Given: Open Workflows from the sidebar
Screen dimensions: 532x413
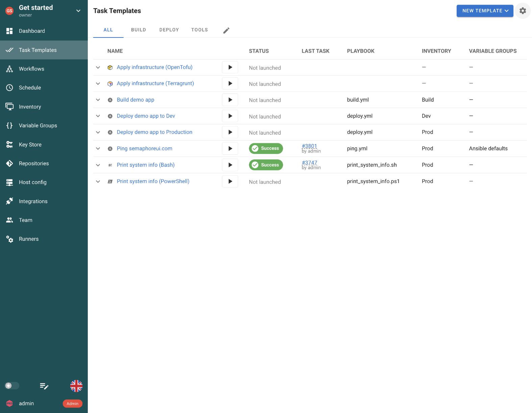Looking at the screenshot, I should coord(44,69).
